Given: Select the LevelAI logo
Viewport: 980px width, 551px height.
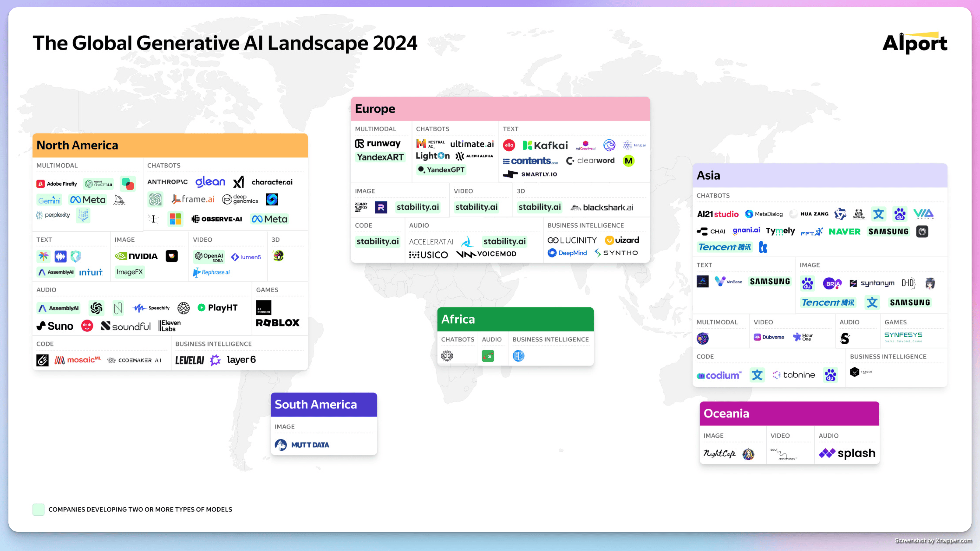Looking at the screenshot, I should pos(189,360).
